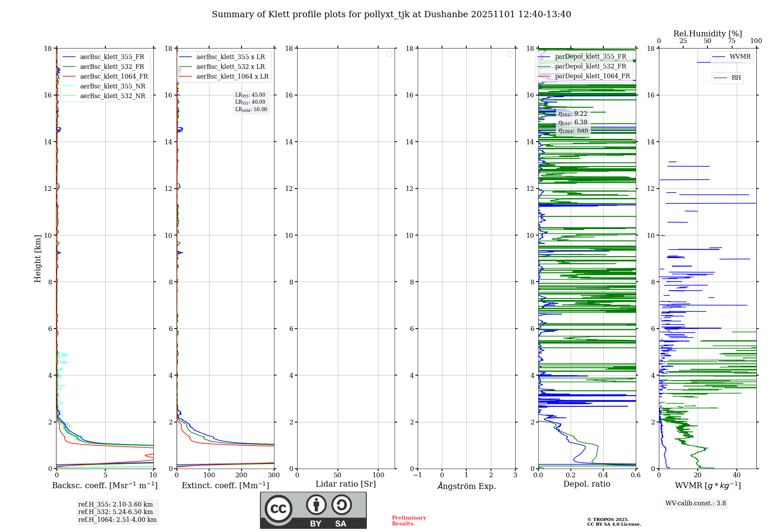This screenshot has width=783, height=532.
Task: Click the Creative Commons CC icon
Action: [x=278, y=509]
